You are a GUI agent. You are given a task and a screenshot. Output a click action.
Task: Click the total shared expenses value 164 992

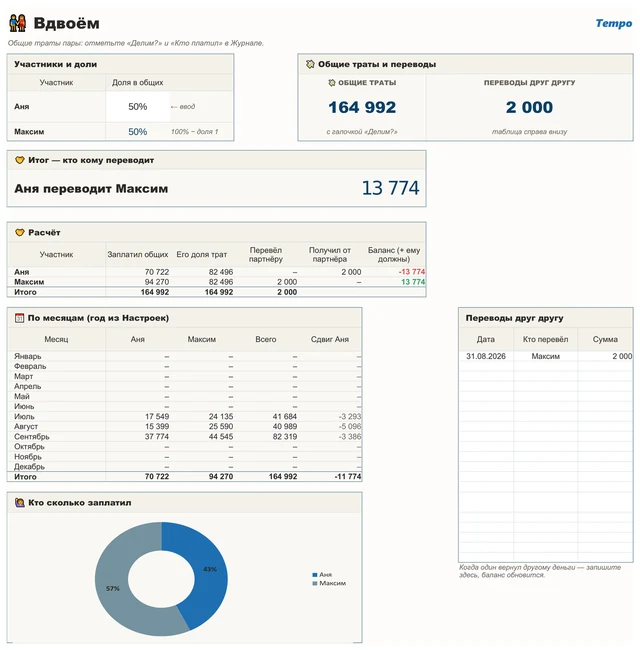362,107
